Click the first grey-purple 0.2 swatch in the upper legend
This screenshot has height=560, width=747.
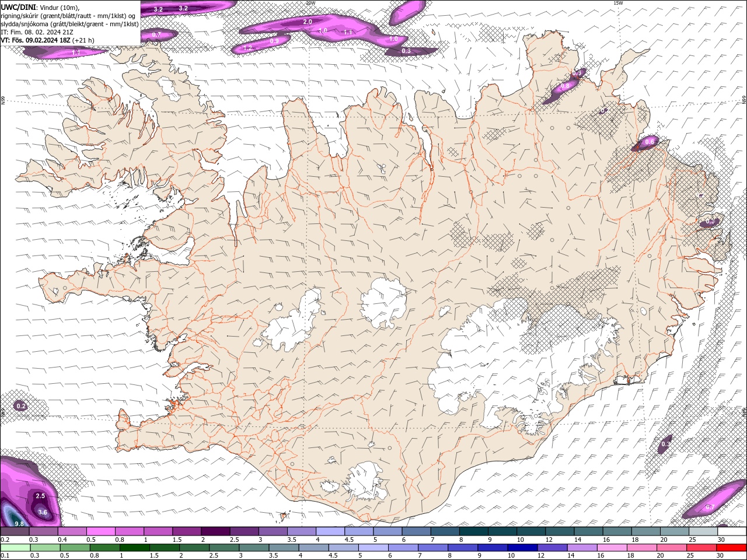15,531
